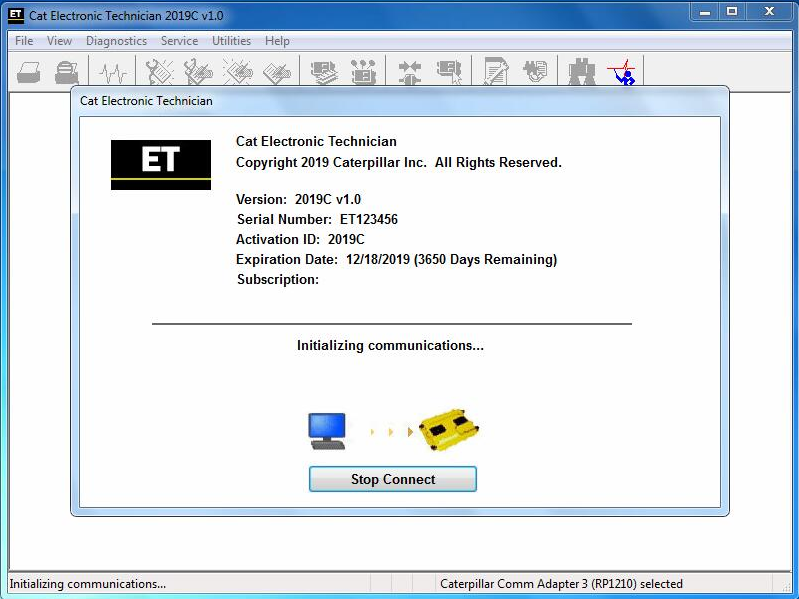This screenshot has height=599, width=799.
Task: Click the ET icon in the title bar
Action: coord(16,15)
